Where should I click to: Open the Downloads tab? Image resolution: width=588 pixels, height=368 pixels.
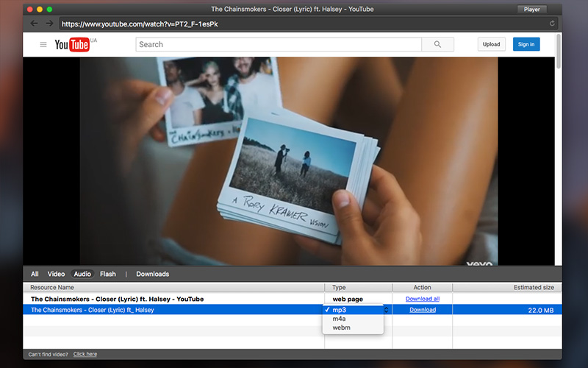153,274
